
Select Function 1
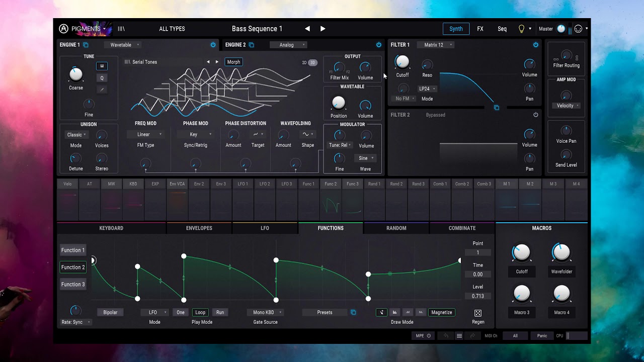click(73, 250)
